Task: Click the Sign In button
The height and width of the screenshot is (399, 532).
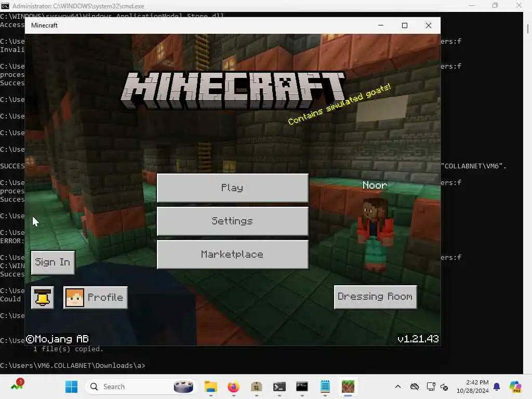Action: pyautogui.click(x=52, y=262)
